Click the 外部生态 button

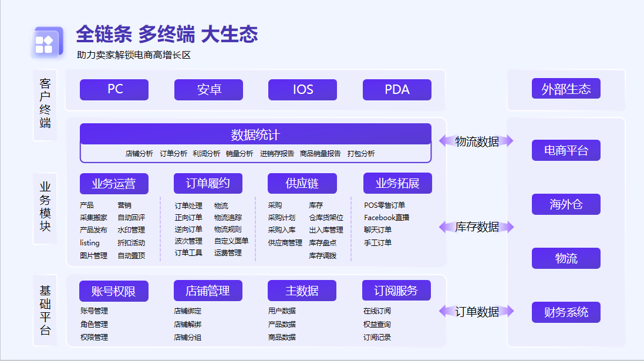(x=566, y=89)
